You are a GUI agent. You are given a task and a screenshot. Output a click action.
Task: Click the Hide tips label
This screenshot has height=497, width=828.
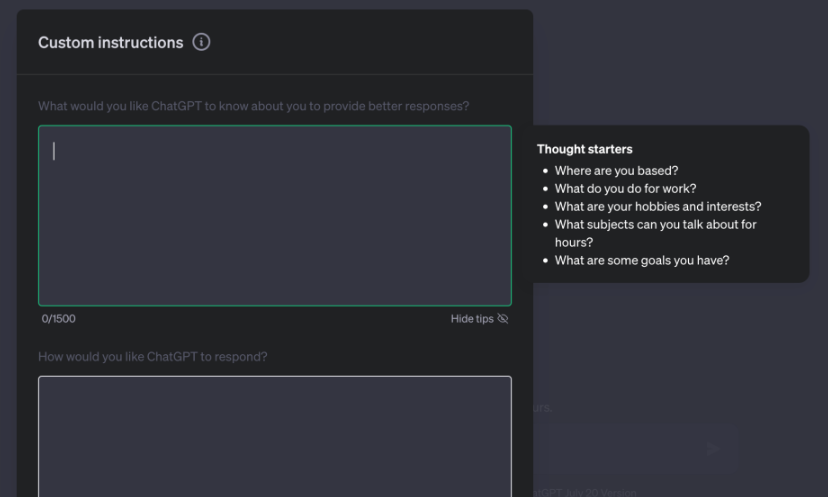tap(472, 318)
